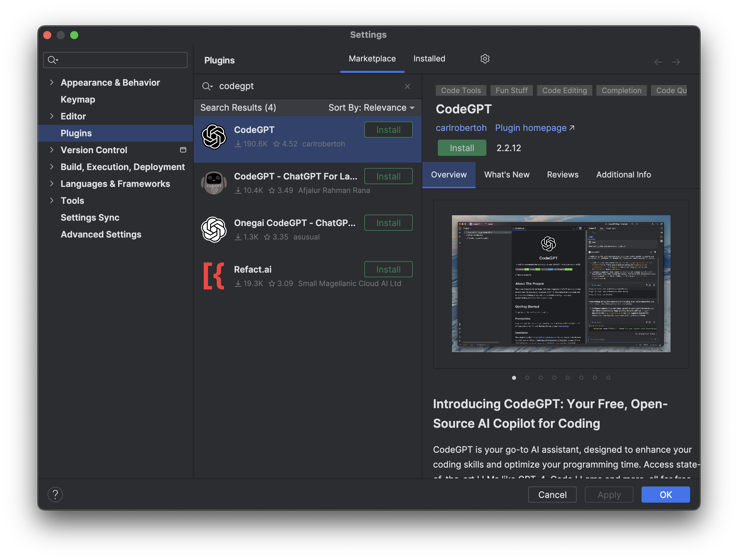Expand the Languages & Frameworks tree node
The height and width of the screenshot is (560, 738).
click(52, 184)
